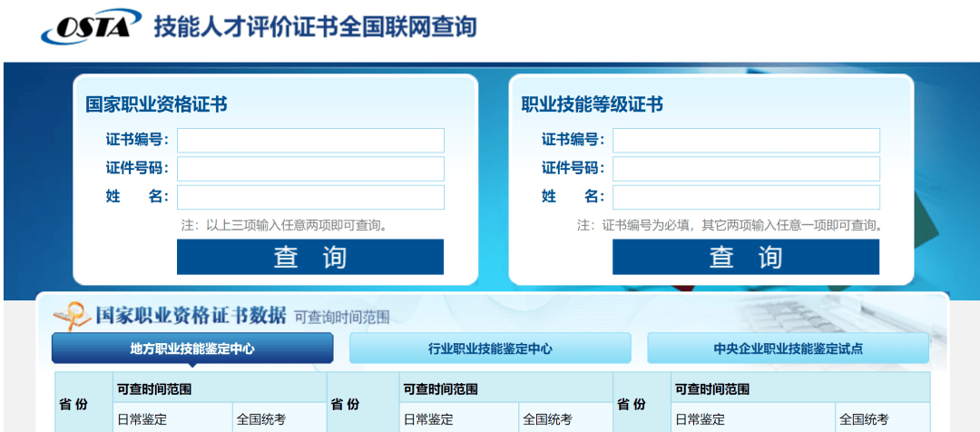Enter 证书编号 field under 国家职业资格证书

tap(310, 141)
